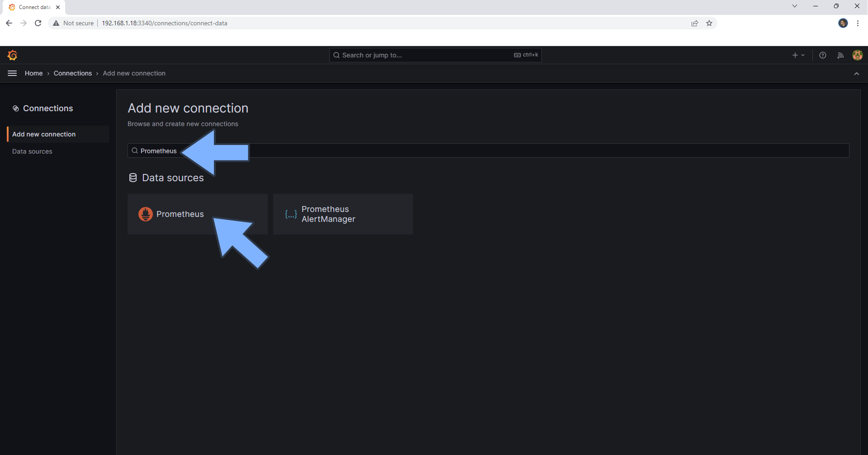Screen dimensions: 868x455
Task: Select the Prometheus data source card
Action: pyautogui.click(x=180, y=214)
